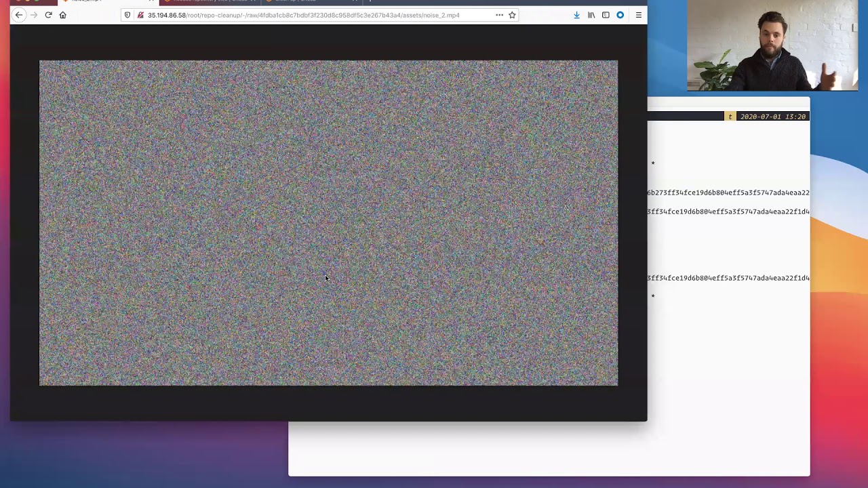Click the presenter webcam thumbnail
The height and width of the screenshot is (488, 868).
(x=772, y=45)
